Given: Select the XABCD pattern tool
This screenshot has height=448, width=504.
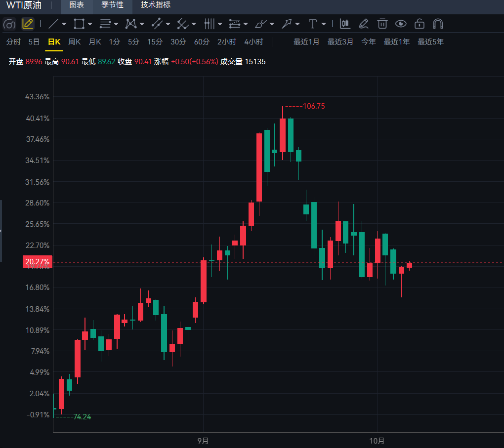Looking at the screenshot, I should point(131,24).
